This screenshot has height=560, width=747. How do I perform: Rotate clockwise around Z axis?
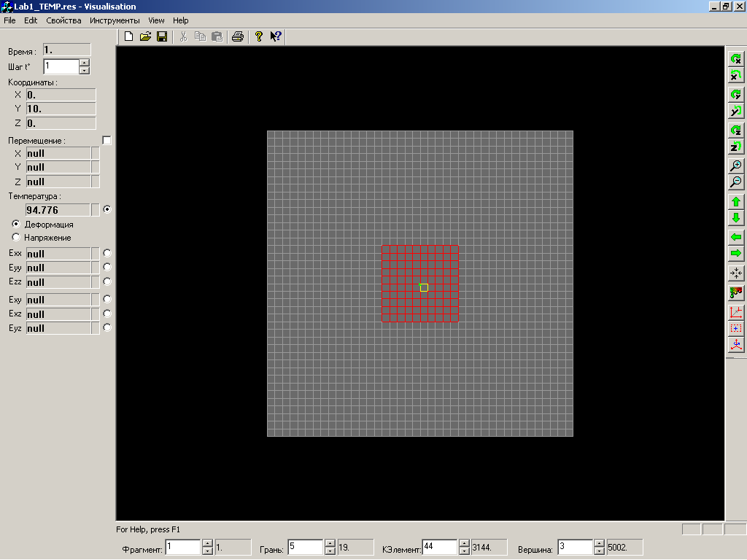click(736, 130)
